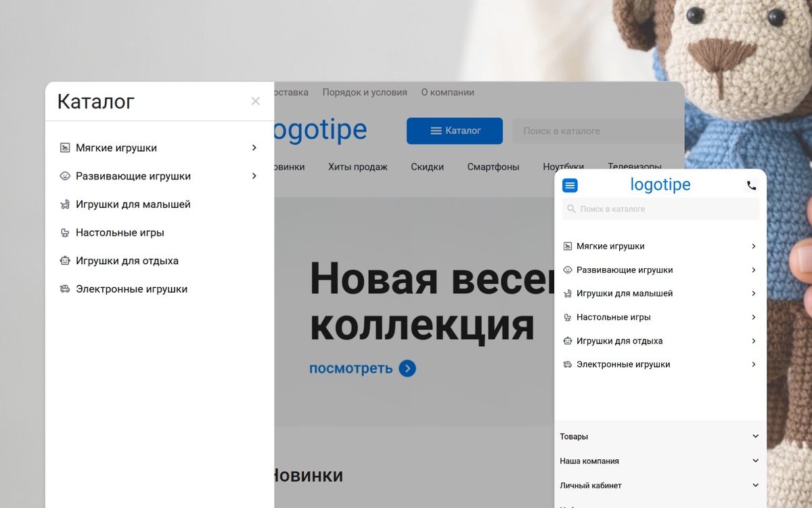This screenshot has width=812, height=508.
Task: Expand mobile Мягкие игрушки chevron
Action: (x=754, y=247)
